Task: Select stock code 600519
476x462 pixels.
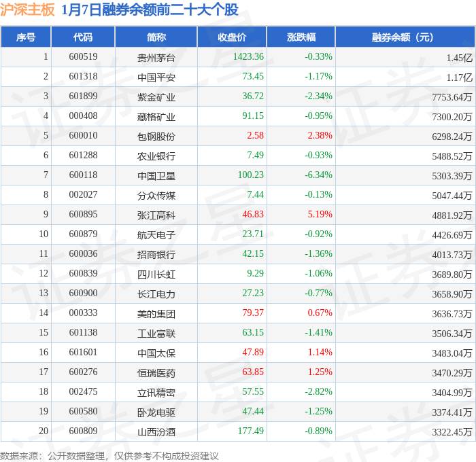Action: 83,56
